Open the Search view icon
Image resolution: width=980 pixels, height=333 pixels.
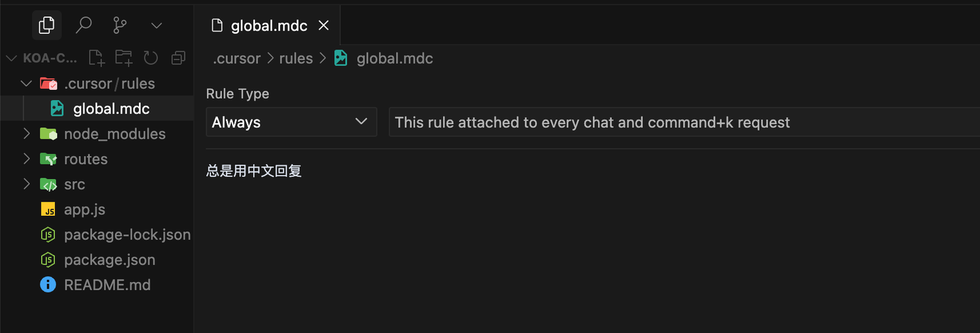pos(84,26)
